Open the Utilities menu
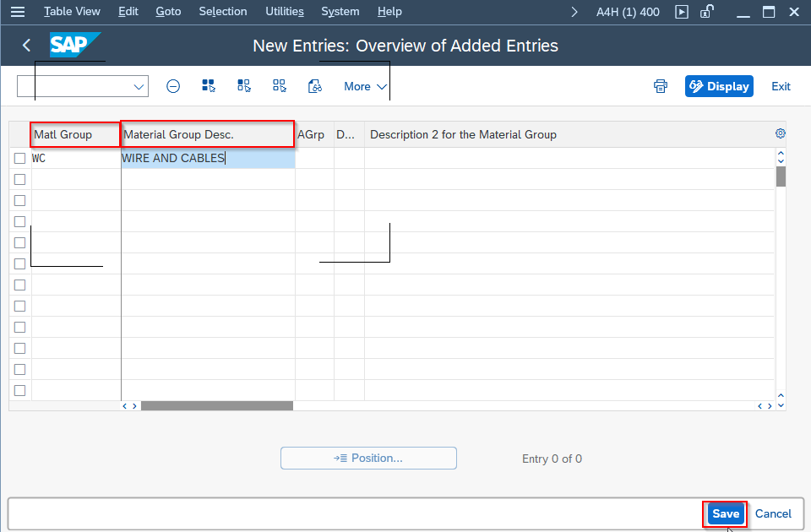Viewport: 811px width, 532px height. click(x=284, y=11)
